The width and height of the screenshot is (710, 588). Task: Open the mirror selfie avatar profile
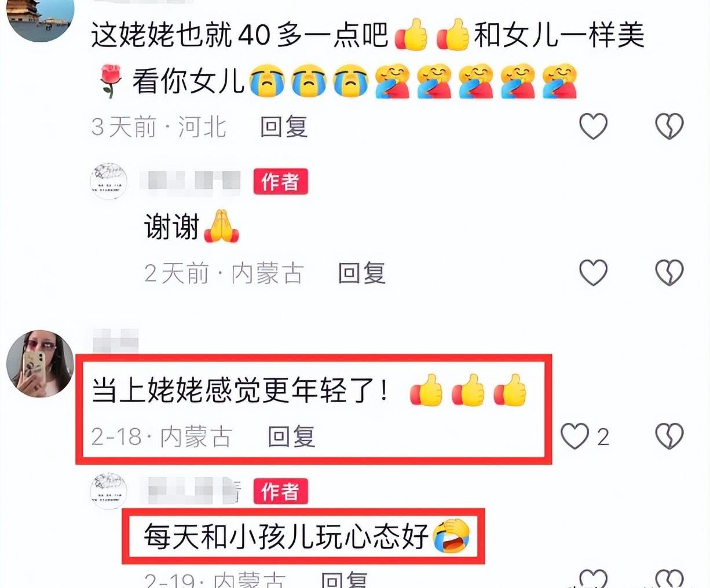(x=41, y=364)
